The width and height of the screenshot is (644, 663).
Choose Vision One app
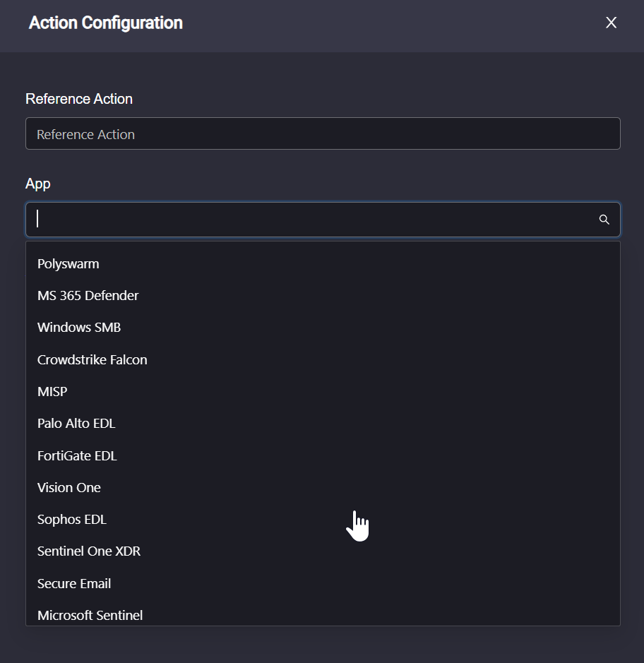(x=323, y=487)
